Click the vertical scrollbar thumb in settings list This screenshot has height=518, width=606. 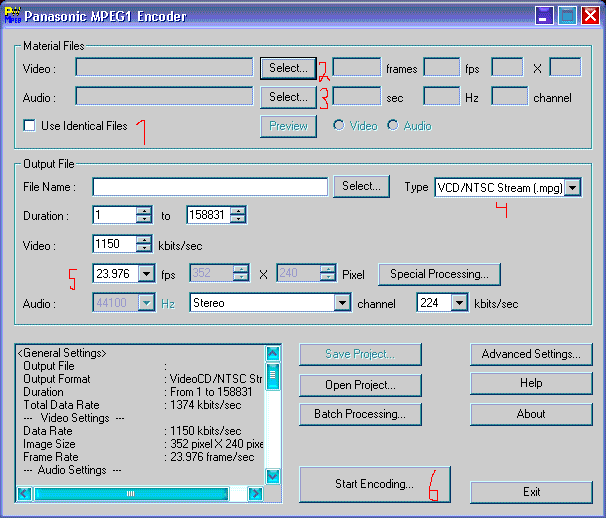coord(273,376)
